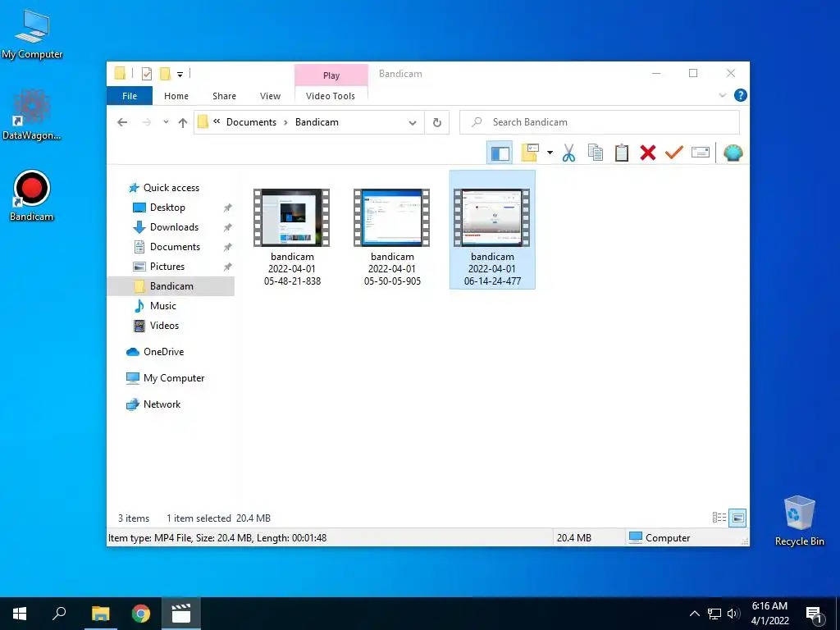
Task: Click the Rename icon in toolbar
Action: tap(701, 153)
